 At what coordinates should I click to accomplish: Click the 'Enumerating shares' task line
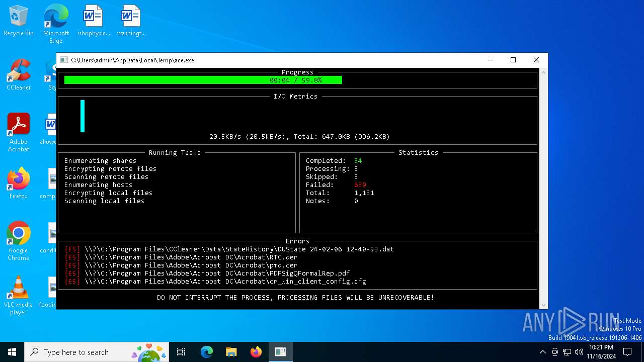pyautogui.click(x=100, y=160)
